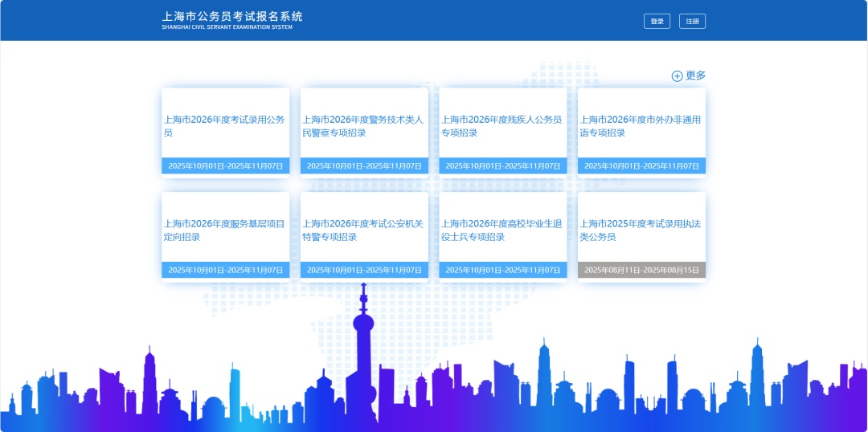Click the date bar under 服务基层项目 card
The width and height of the screenshot is (868, 432).
coord(226,270)
